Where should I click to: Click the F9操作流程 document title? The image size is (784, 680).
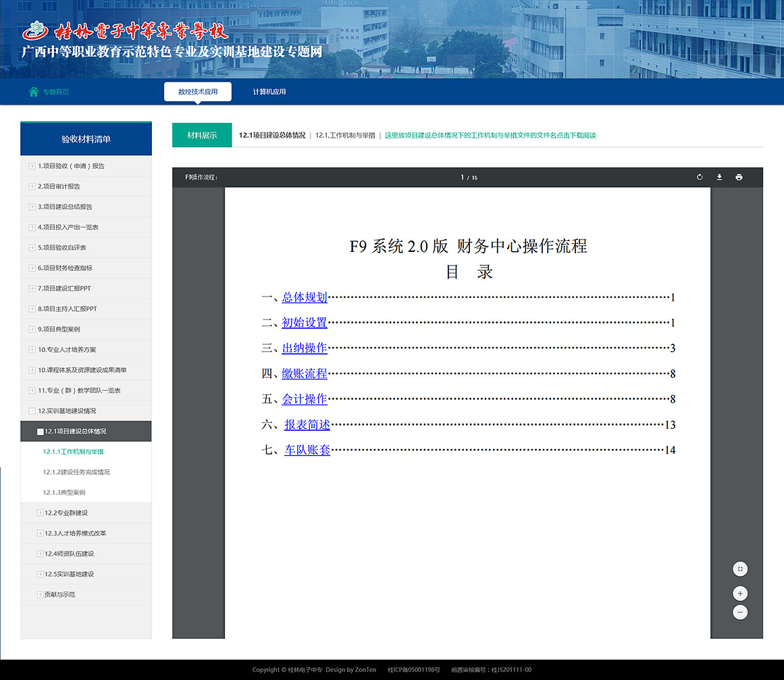pos(201,178)
